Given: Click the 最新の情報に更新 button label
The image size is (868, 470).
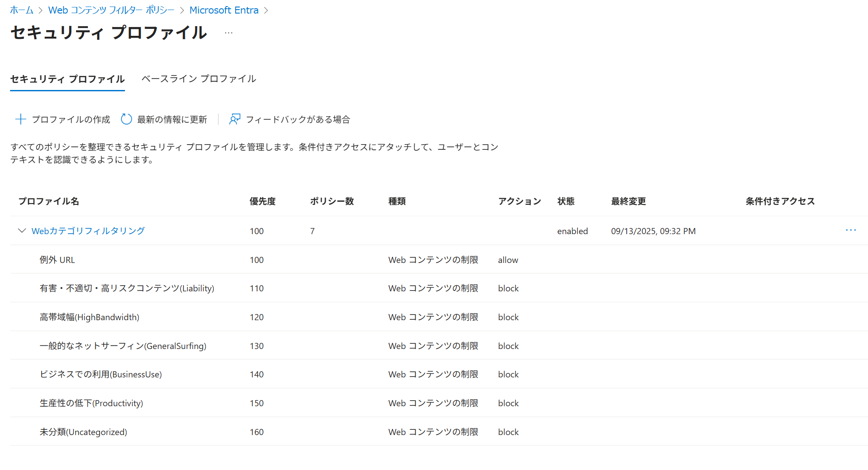Looking at the screenshot, I should (x=172, y=119).
